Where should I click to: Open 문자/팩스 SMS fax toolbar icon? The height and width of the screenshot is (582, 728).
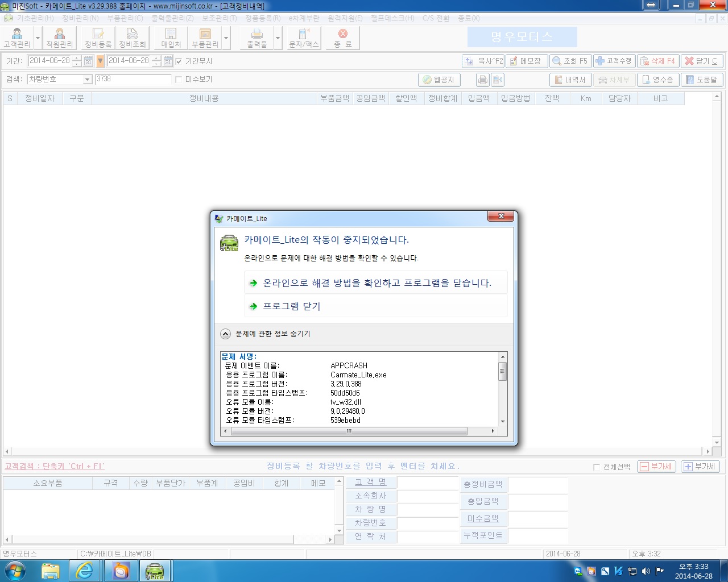pyautogui.click(x=304, y=38)
